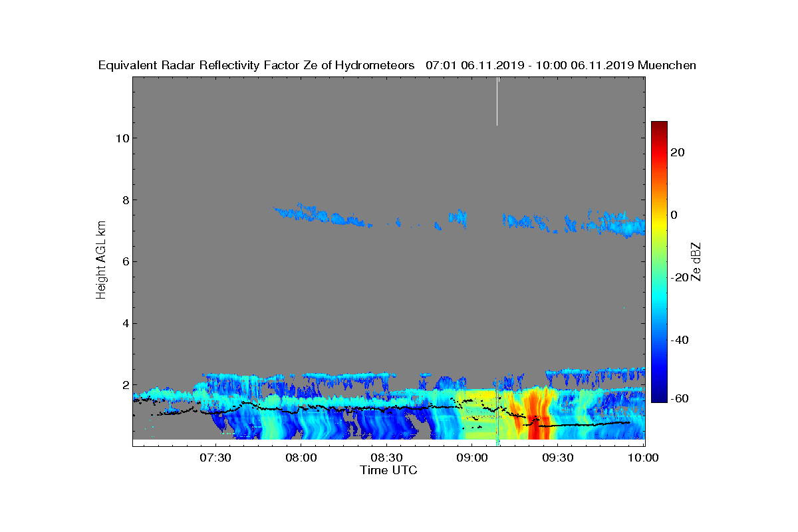Click the white vertical line near plot top
Screen dimensions: 798x532
pos(497,101)
